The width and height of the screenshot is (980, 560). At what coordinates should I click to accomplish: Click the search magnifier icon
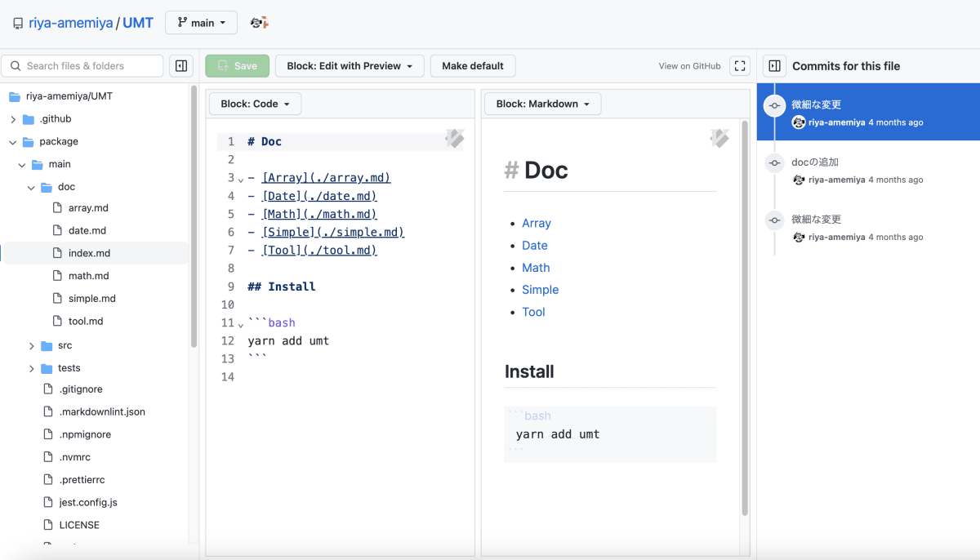pos(16,66)
